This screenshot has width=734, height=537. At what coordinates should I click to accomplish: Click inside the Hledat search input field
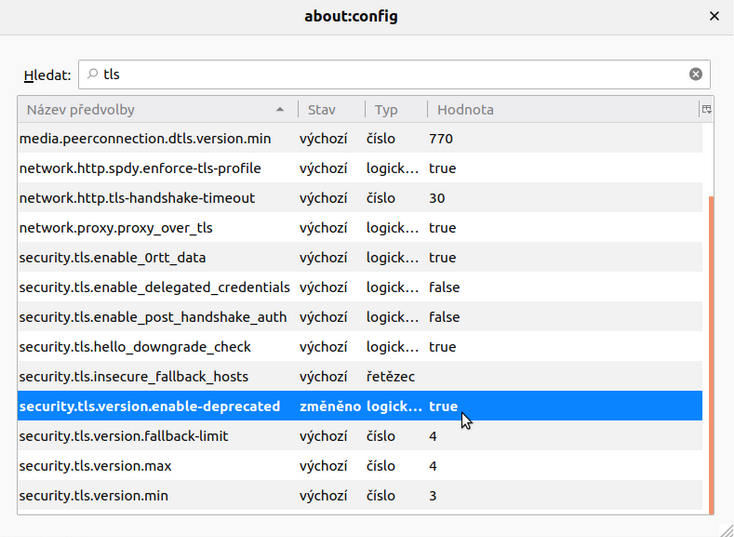[390, 74]
